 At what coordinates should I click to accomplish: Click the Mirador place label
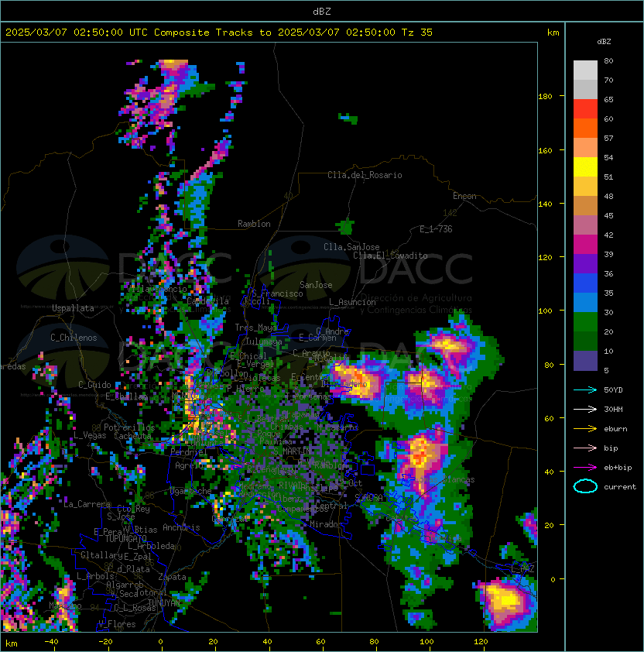click(327, 524)
